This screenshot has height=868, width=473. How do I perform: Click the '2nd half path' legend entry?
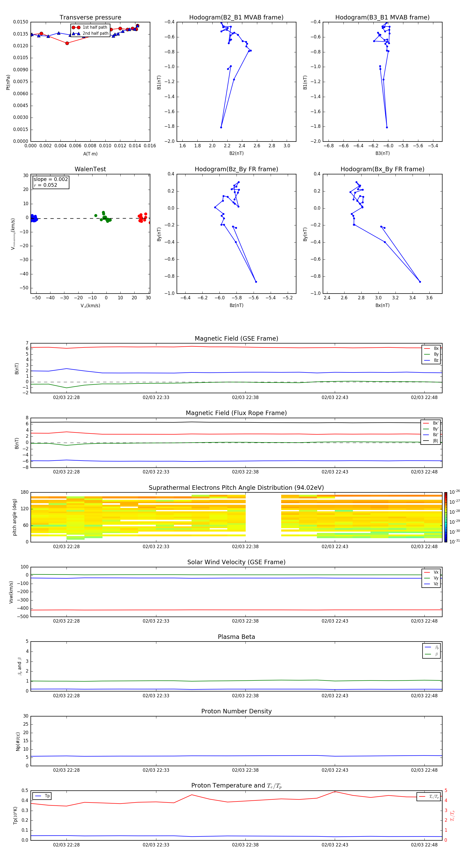coord(90,33)
